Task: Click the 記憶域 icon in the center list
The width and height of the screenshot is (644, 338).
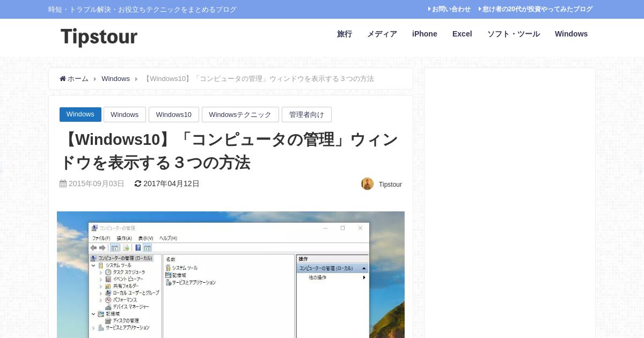Action: [x=168, y=275]
